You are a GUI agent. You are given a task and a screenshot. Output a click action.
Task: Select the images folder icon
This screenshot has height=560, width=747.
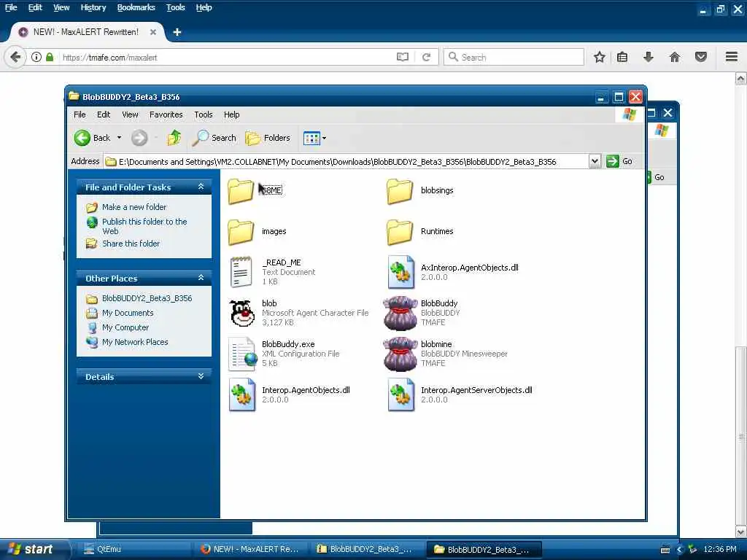click(x=241, y=232)
